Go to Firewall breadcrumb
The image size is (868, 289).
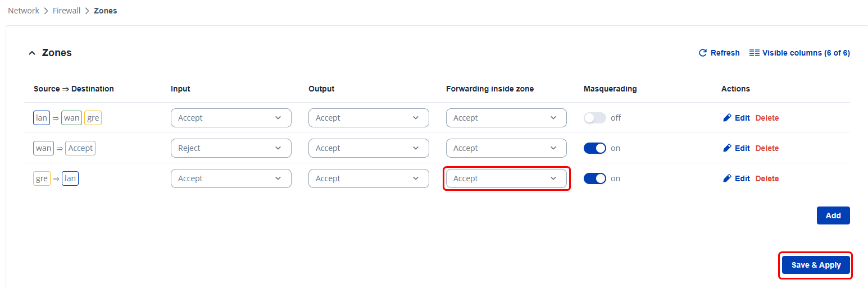pyautogui.click(x=66, y=11)
